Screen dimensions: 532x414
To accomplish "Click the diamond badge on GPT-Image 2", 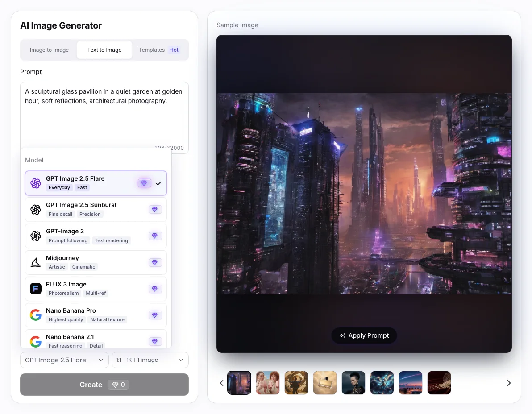I will (155, 236).
